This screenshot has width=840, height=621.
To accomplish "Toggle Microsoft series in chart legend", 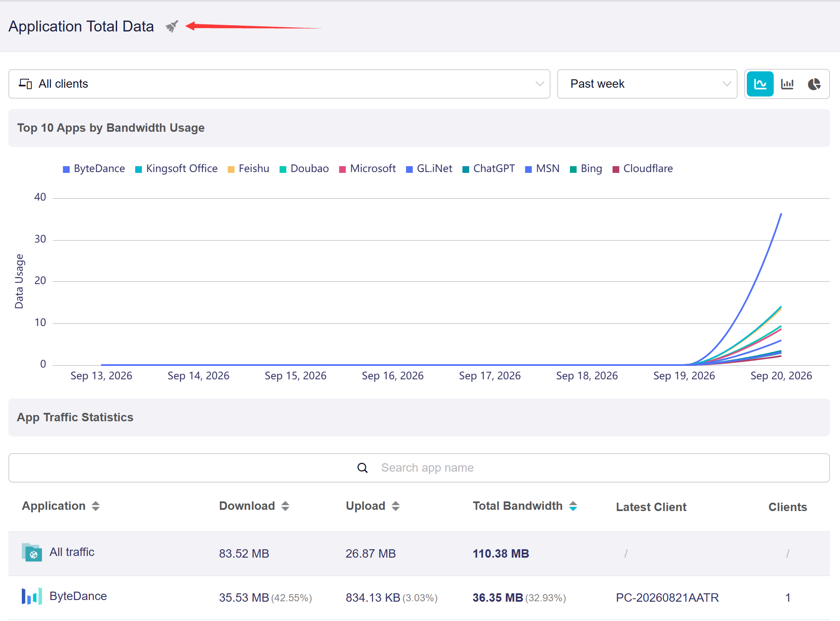I will coord(368,169).
